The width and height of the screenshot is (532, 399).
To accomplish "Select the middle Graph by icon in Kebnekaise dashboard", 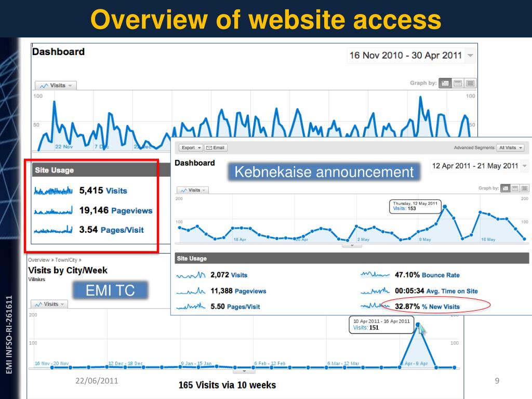I will point(515,188).
